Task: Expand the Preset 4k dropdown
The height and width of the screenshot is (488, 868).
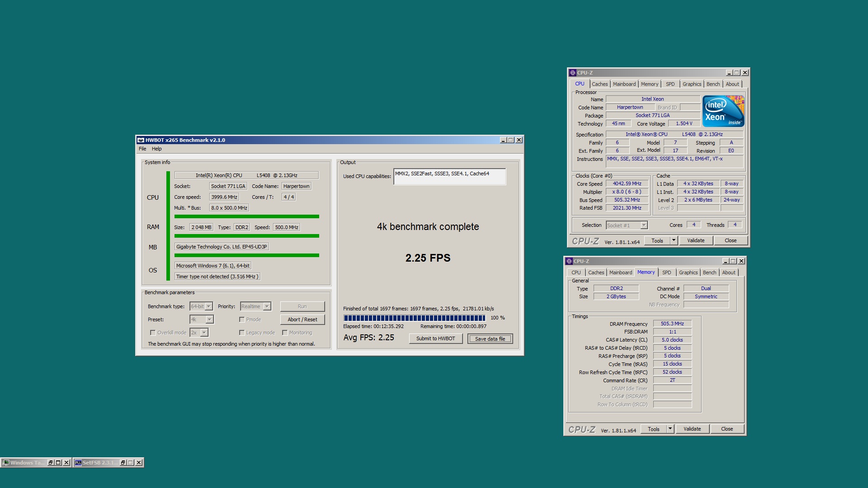Action: [x=209, y=319]
